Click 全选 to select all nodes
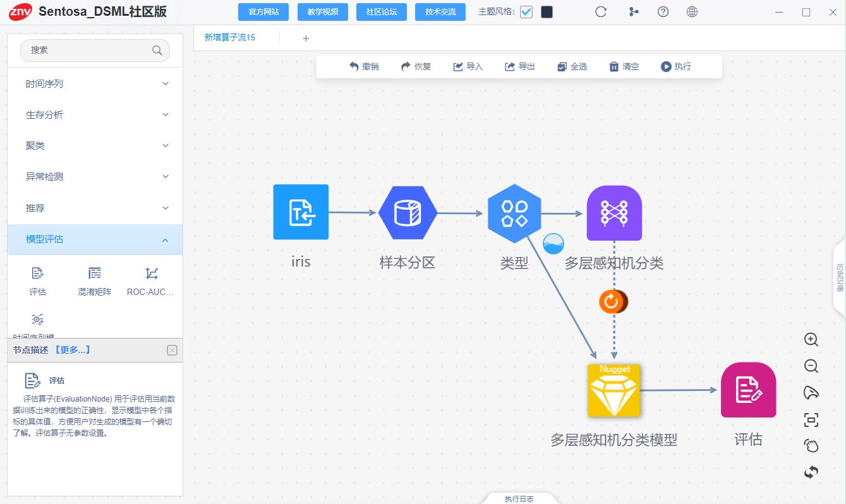This screenshot has width=846, height=504. coord(572,66)
